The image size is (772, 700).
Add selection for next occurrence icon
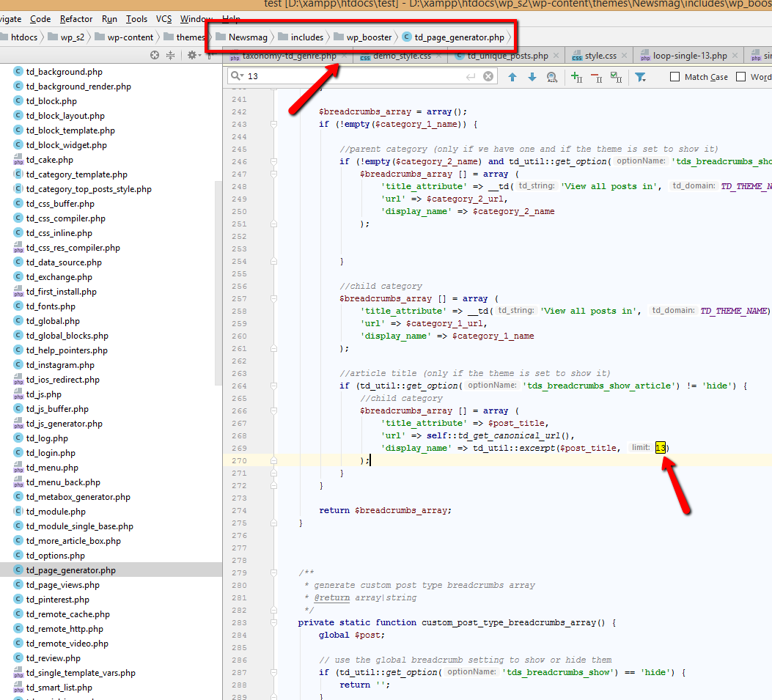click(x=576, y=77)
